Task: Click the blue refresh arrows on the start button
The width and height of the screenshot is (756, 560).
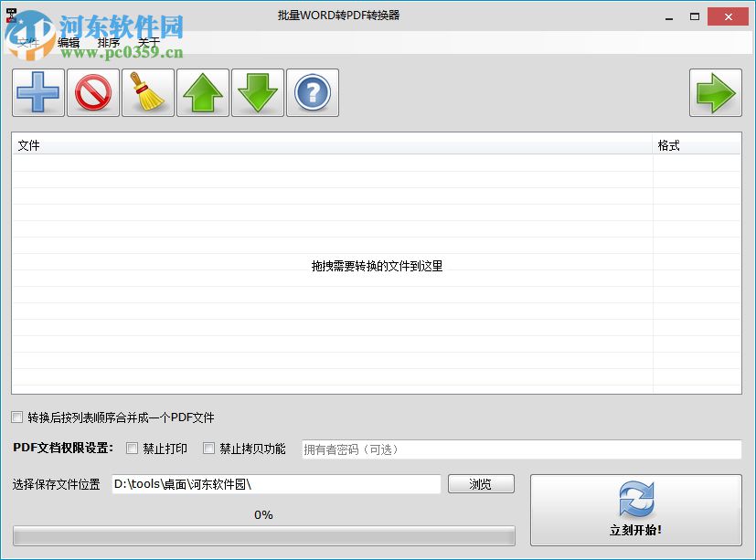Action: 634,501
